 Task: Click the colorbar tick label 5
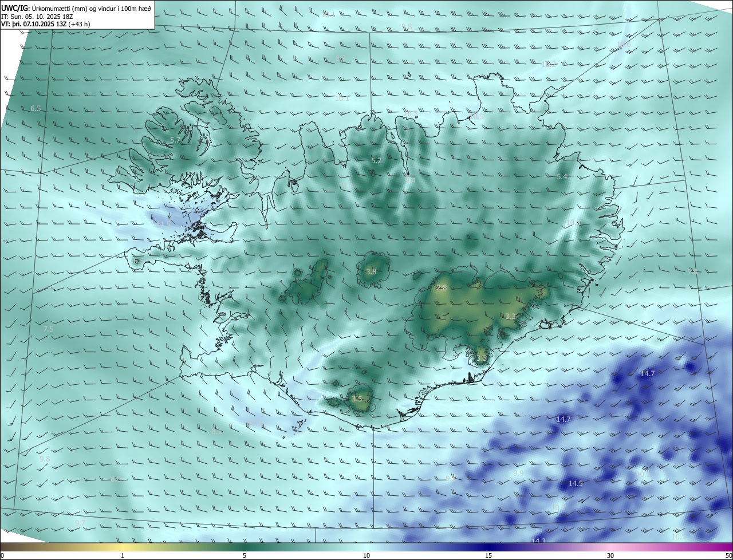tap(245, 555)
